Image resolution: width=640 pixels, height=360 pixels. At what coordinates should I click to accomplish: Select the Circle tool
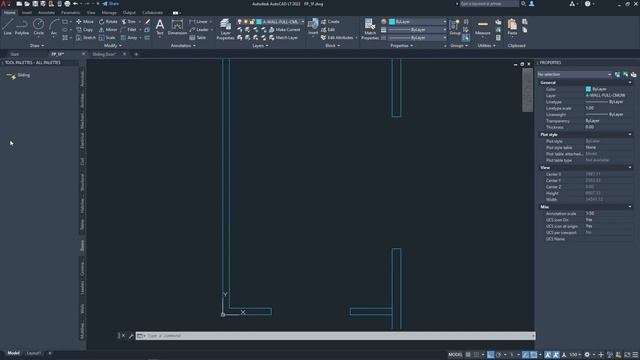pos(38,27)
